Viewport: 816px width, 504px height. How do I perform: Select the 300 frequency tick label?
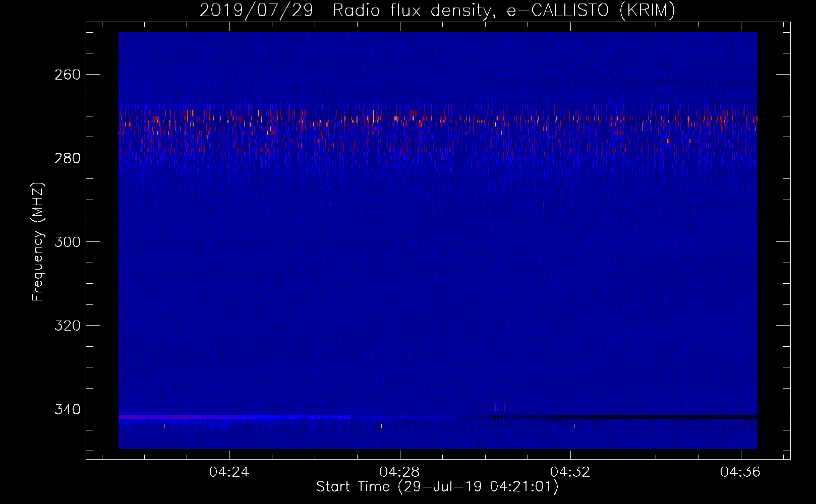click(x=68, y=242)
